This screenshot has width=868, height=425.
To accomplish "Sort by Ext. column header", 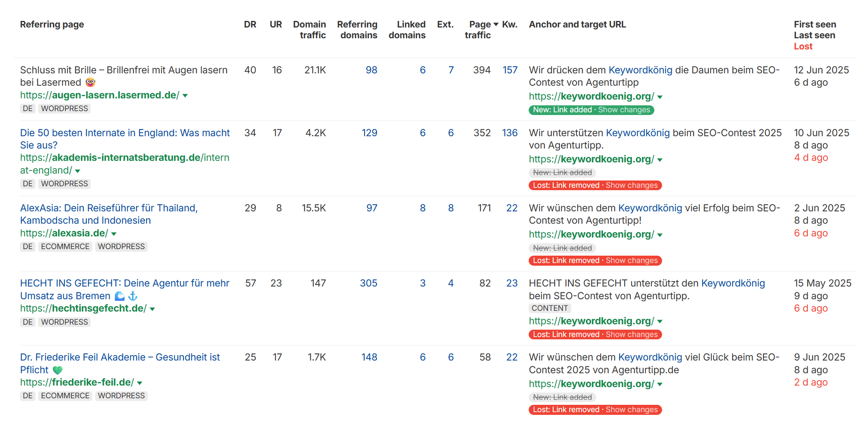I will click(445, 24).
